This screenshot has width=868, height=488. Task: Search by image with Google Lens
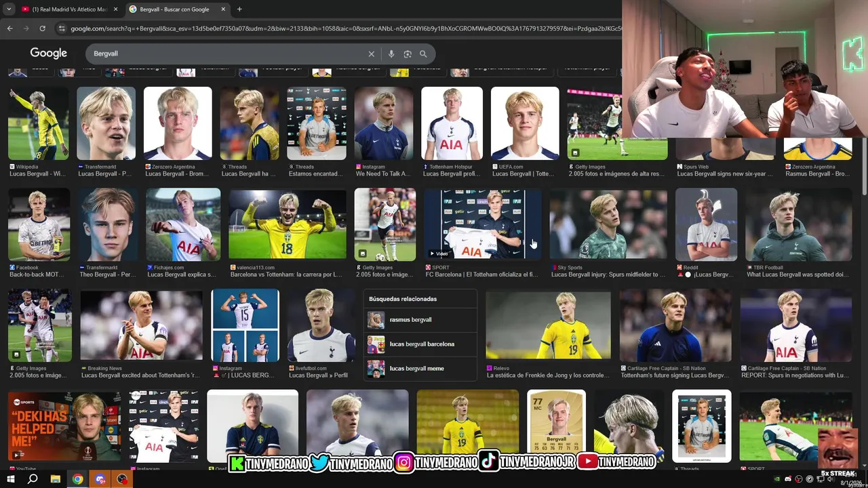pos(408,54)
